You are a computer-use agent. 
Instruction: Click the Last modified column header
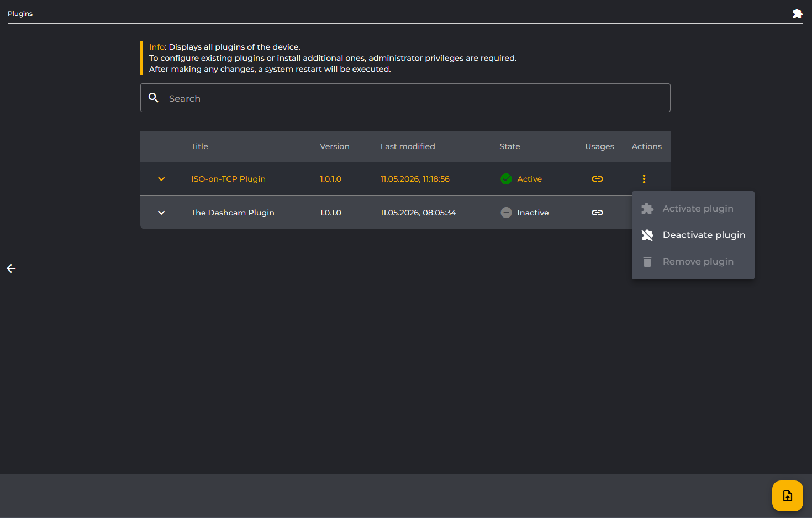click(x=408, y=146)
